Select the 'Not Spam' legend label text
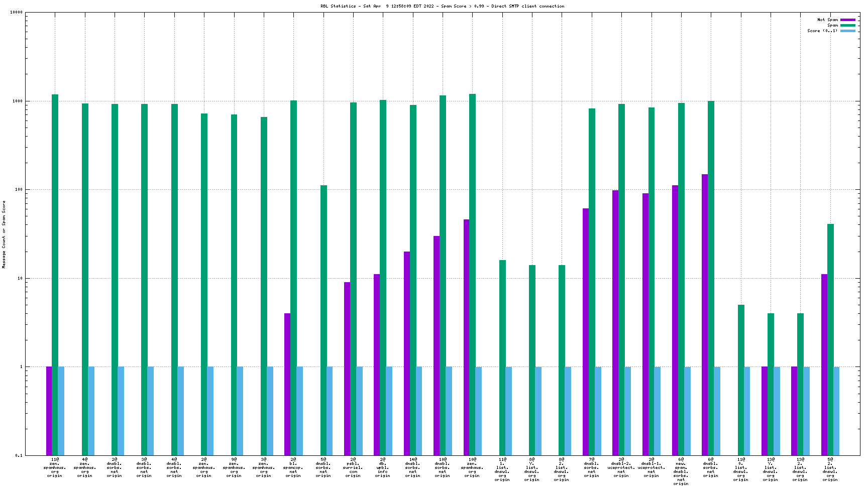Image resolution: width=868 pixels, height=488 pixels. coord(827,20)
